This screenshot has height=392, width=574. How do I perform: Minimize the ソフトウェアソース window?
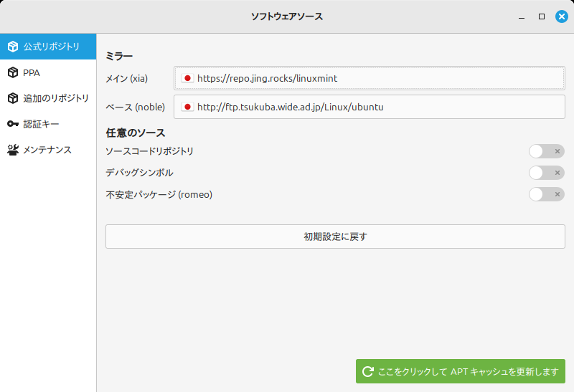coord(522,16)
